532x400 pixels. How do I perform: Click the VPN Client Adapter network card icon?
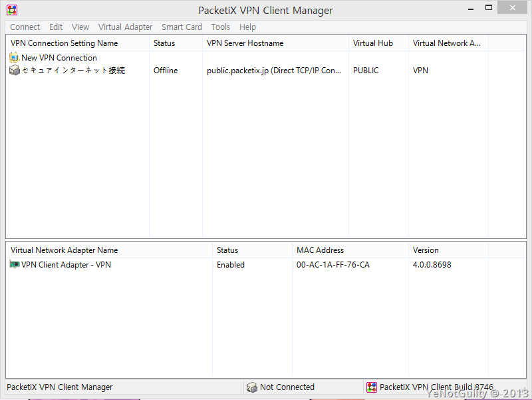tap(14, 264)
